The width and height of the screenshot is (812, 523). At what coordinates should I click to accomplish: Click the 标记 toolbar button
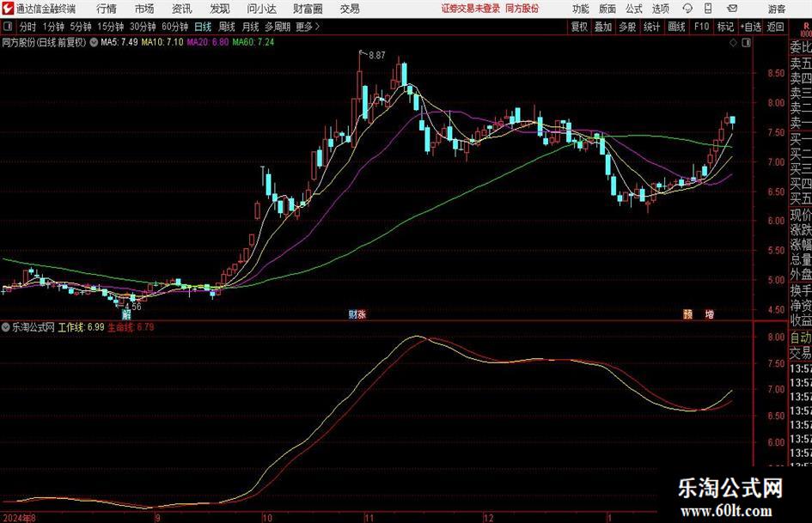tap(725, 27)
